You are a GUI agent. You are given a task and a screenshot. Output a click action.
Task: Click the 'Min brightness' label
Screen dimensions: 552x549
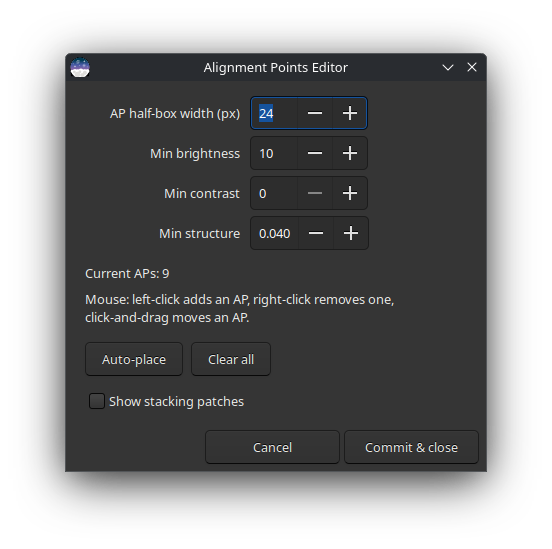point(195,154)
